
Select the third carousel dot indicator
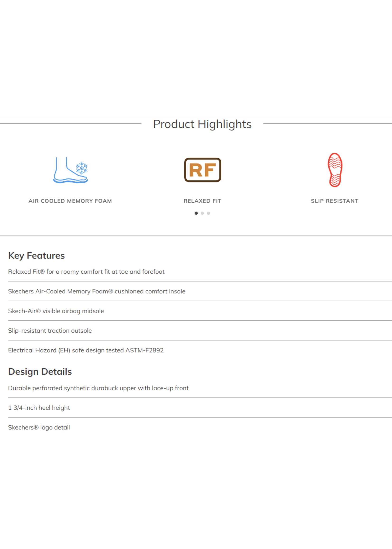[209, 213]
